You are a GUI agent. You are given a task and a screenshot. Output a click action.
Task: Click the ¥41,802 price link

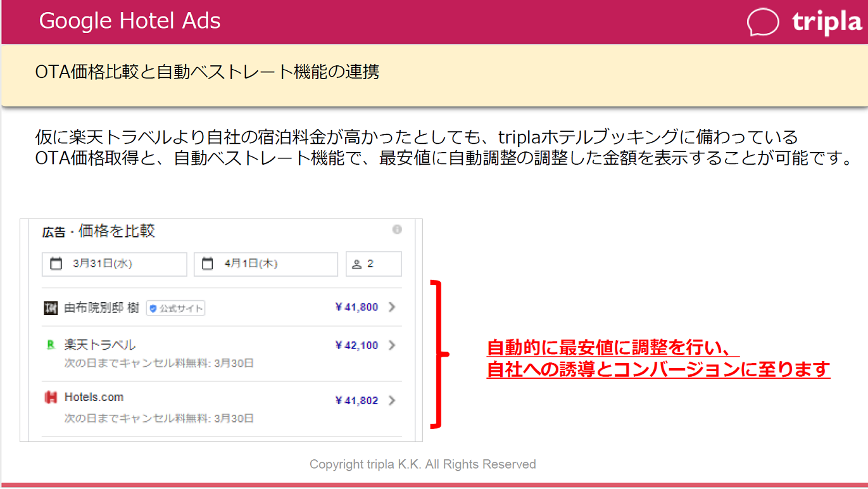point(356,400)
